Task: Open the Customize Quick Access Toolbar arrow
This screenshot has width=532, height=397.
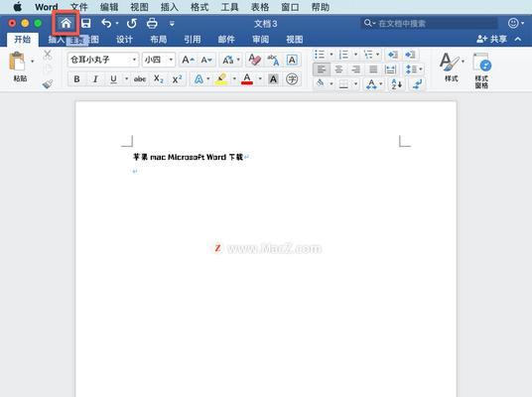Action: (x=172, y=24)
